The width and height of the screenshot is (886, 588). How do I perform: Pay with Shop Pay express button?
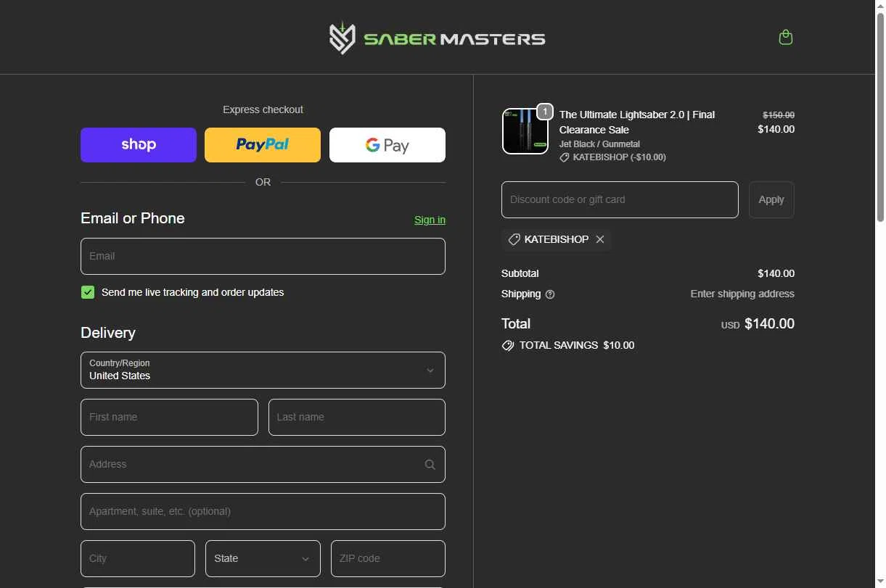pyautogui.click(x=139, y=145)
